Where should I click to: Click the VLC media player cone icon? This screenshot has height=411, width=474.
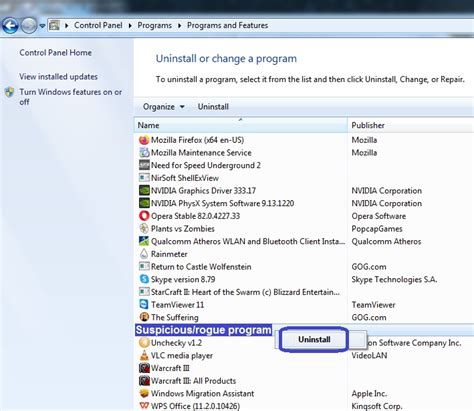(144, 355)
